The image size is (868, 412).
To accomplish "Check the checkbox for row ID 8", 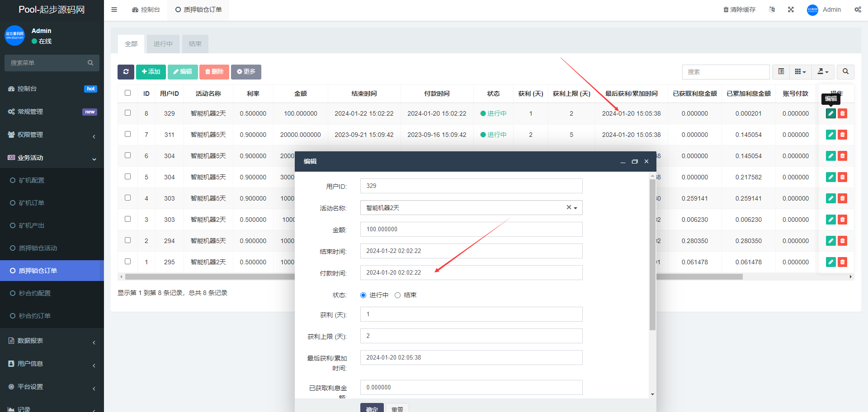I will [127, 113].
